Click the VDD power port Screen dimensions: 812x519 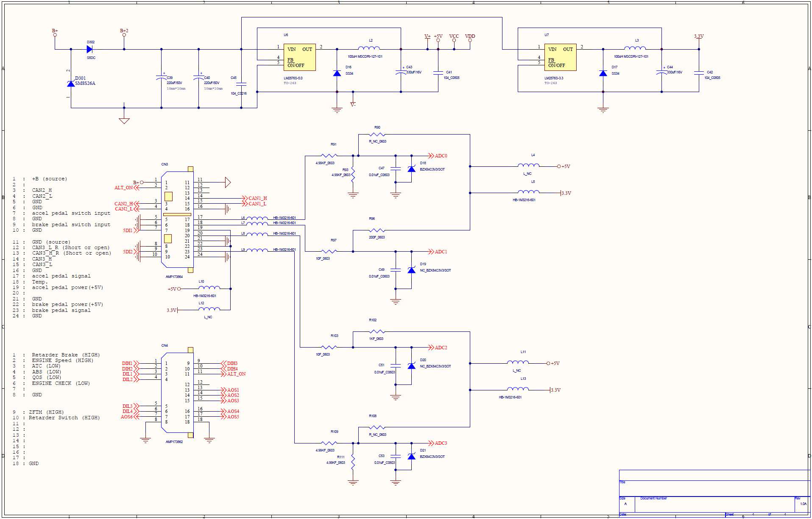pos(470,38)
